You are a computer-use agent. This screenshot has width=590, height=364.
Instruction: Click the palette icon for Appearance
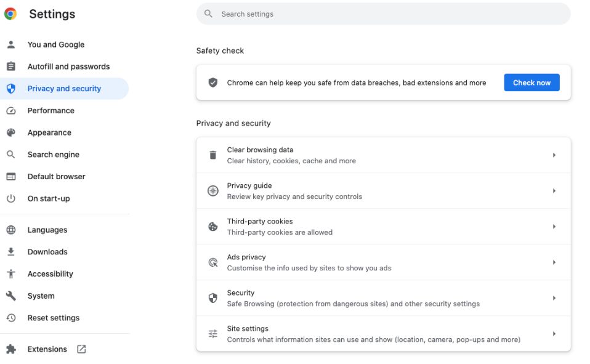(11, 132)
